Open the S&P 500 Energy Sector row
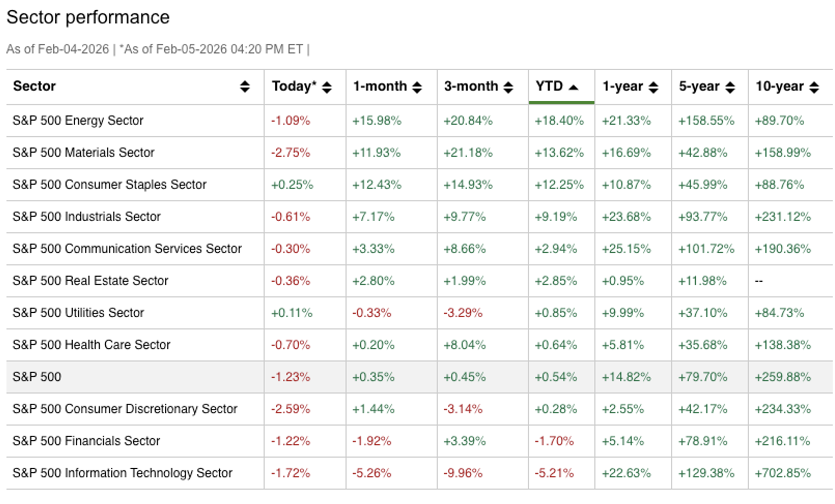The height and width of the screenshot is (504, 835). pos(78,121)
